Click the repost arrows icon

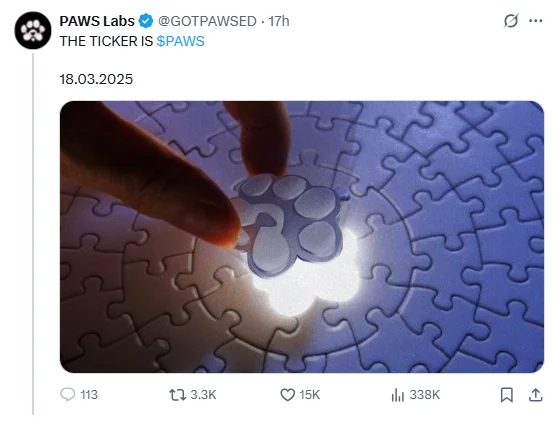point(177,395)
